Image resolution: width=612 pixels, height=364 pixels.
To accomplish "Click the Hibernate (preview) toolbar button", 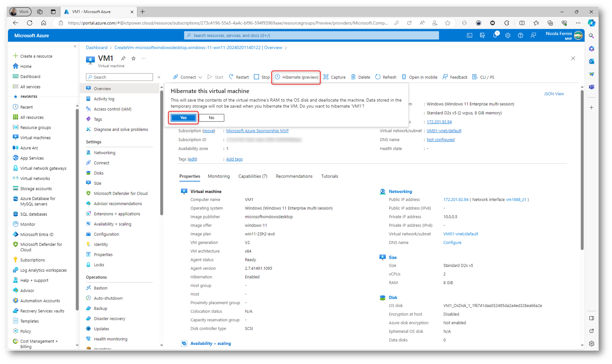I will point(296,77).
